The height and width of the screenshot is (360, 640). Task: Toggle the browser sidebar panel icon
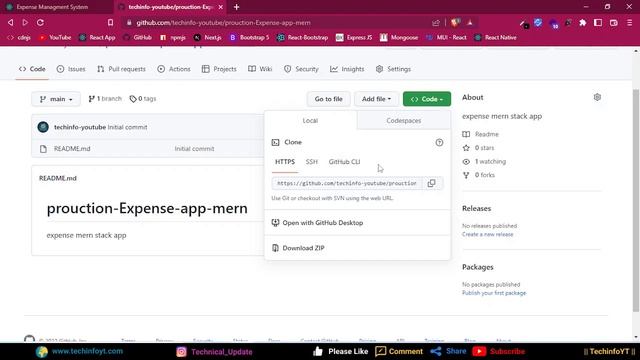[x=598, y=23]
